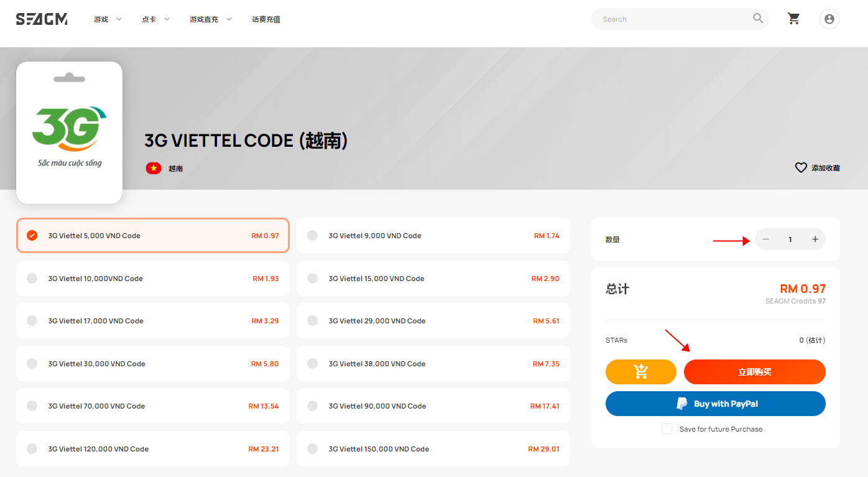Select 3G Viettel 5,000 VND Code

(x=153, y=236)
